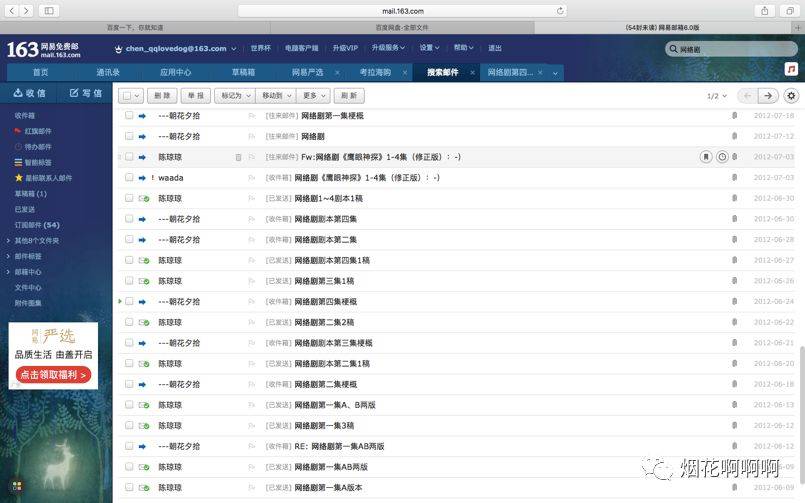
Task: Tick checkbox for waada email
Action: point(129,177)
